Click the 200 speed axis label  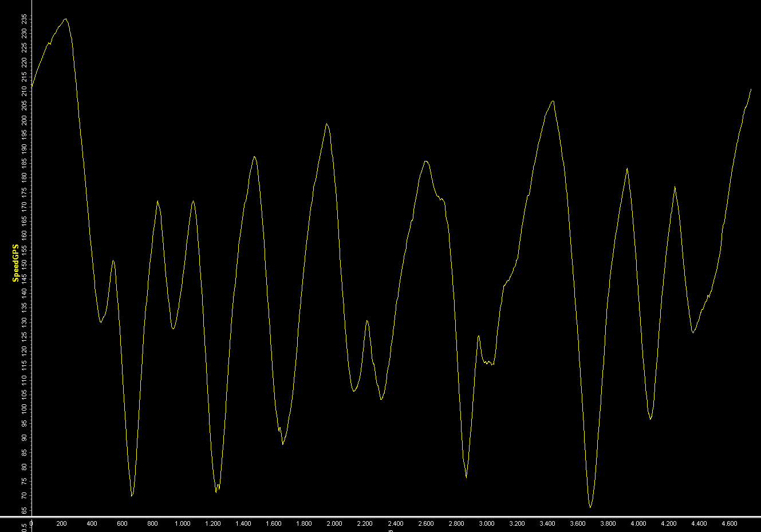[24, 119]
